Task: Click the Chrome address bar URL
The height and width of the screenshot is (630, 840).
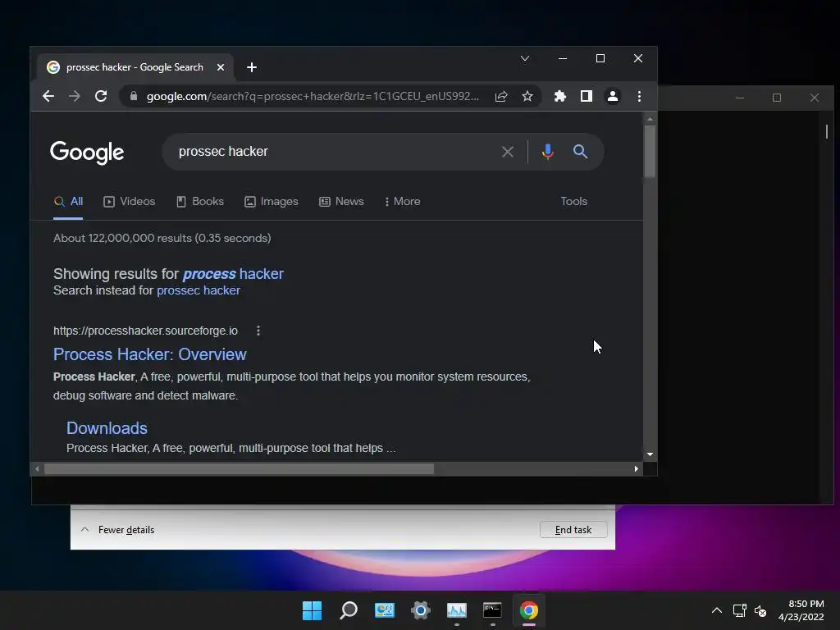Action: coord(313,97)
